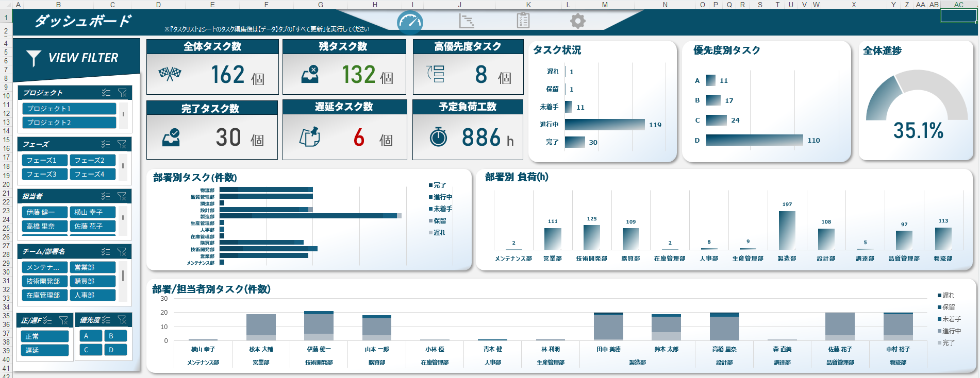
Task: Filter by 技術開発部 department
Action: [45, 281]
